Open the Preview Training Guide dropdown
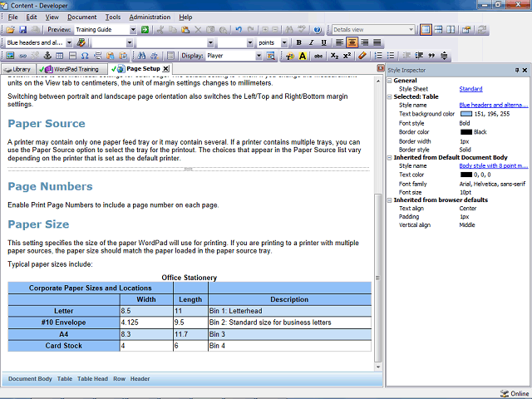The width and height of the screenshot is (532, 399). point(133,30)
